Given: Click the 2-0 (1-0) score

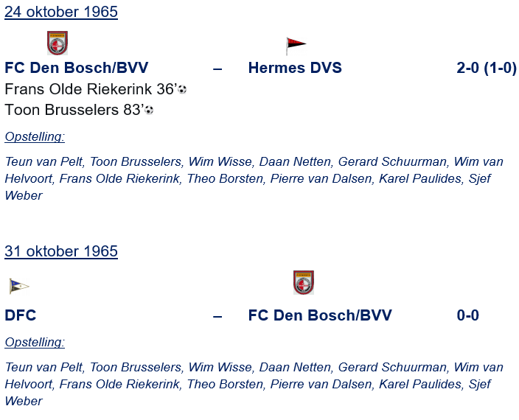Looking at the screenshot, I should pos(487,69).
